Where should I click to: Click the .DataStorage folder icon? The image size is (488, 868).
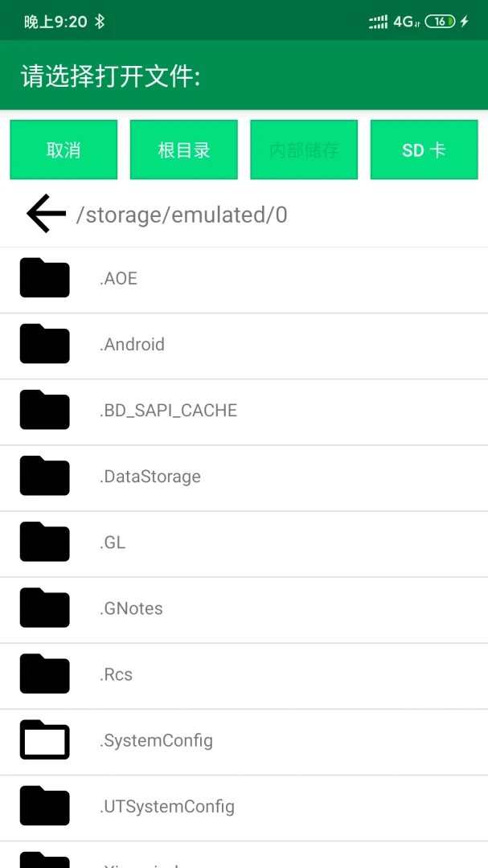[45, 476]
